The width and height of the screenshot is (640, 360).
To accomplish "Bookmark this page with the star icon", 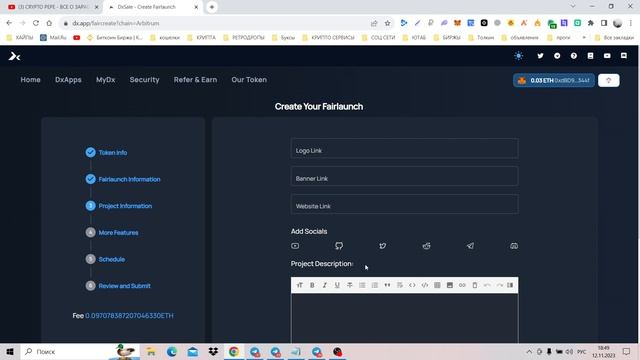I will (x=387, y=23).
